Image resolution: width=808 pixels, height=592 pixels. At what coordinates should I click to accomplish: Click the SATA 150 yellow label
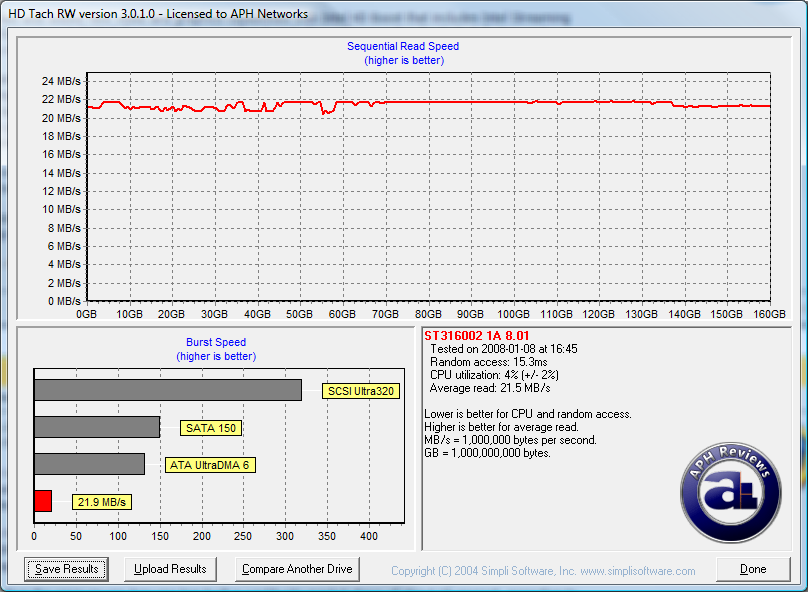pyautogui.click(x=211, y=428)
